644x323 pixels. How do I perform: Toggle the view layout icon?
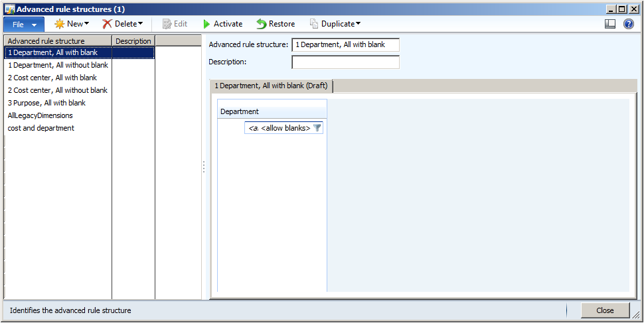610,25
